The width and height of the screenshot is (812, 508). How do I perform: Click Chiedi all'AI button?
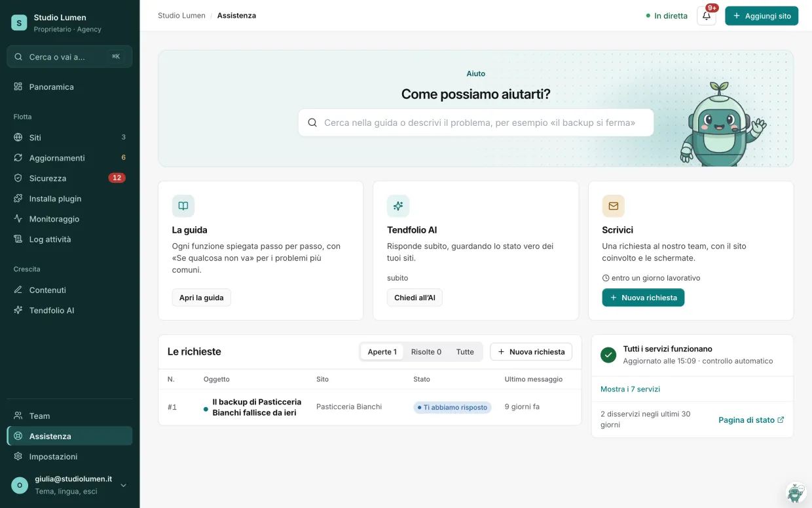415,298
